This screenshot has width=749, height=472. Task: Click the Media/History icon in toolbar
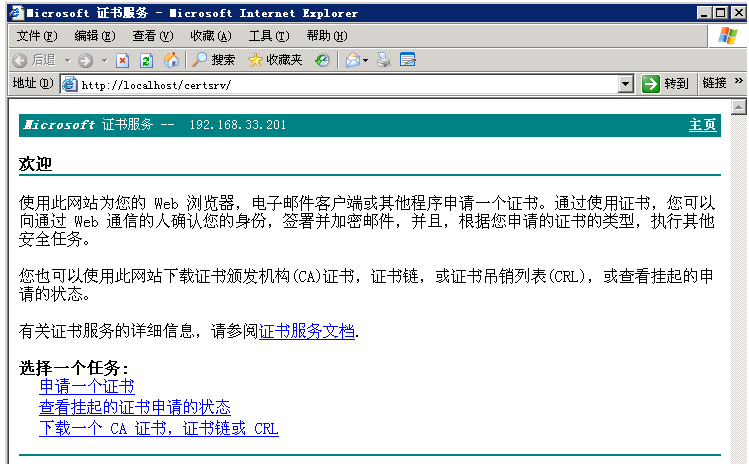tap(322, 60)
